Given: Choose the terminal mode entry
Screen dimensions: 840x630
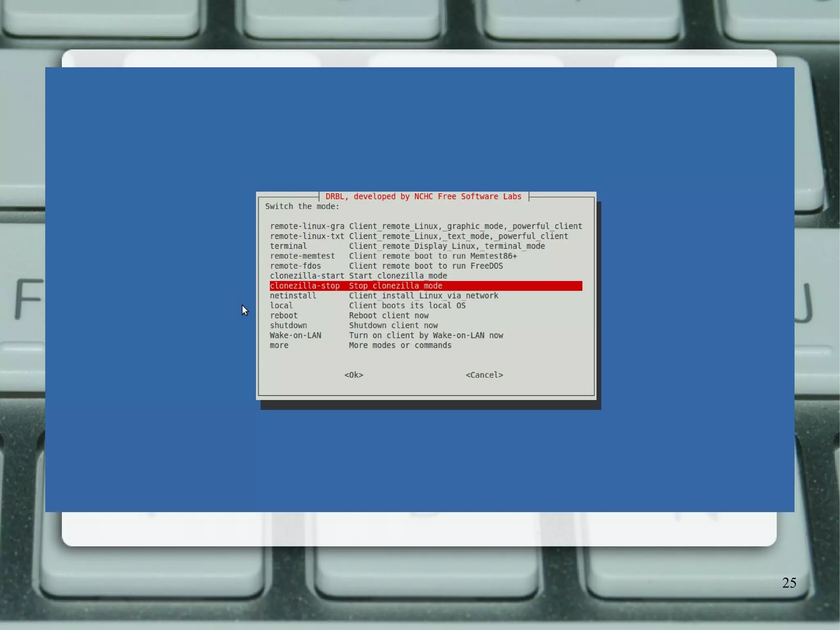Looking at the screenshot, I should coord(288,246).
